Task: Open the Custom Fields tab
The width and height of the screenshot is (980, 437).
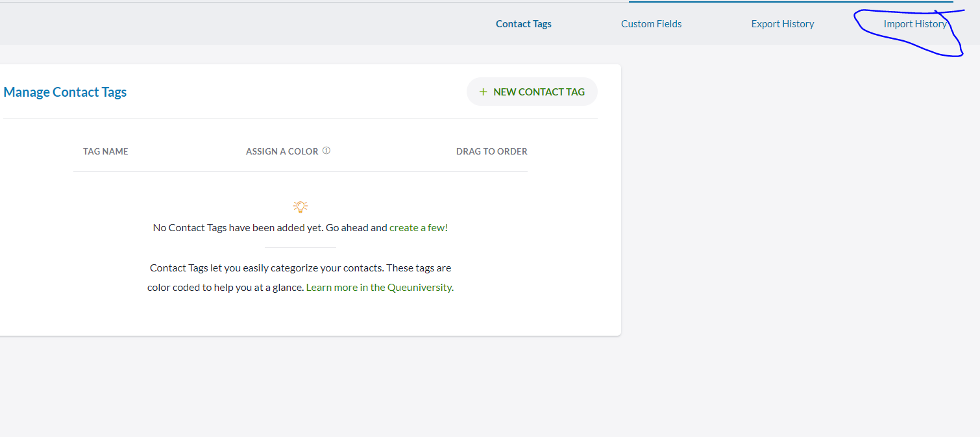Action: click(x=651, y=24)
